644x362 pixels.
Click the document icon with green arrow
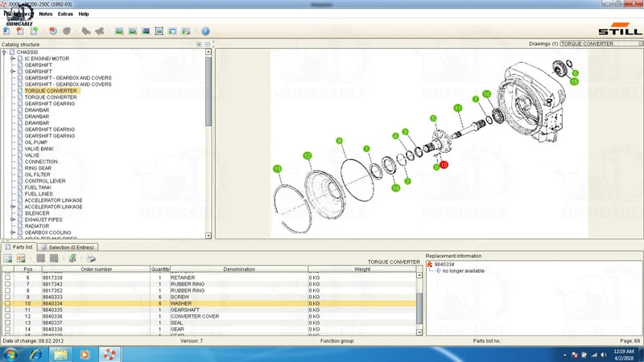(34, 31)
